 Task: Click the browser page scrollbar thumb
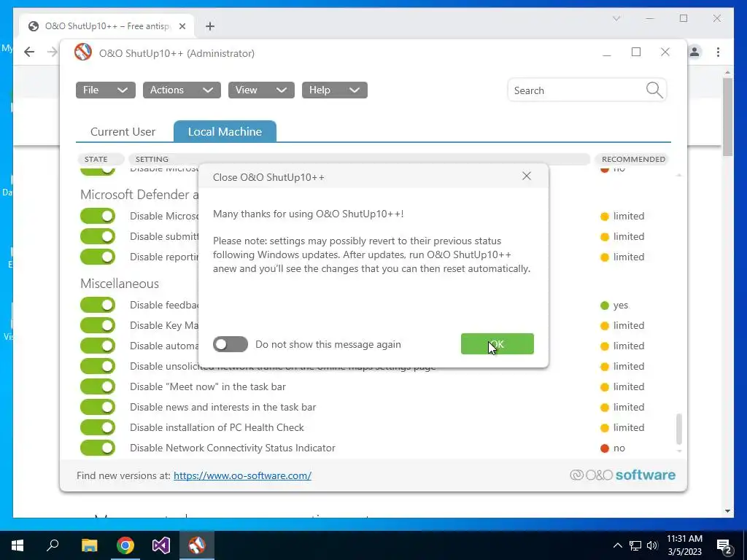point(727,117)
